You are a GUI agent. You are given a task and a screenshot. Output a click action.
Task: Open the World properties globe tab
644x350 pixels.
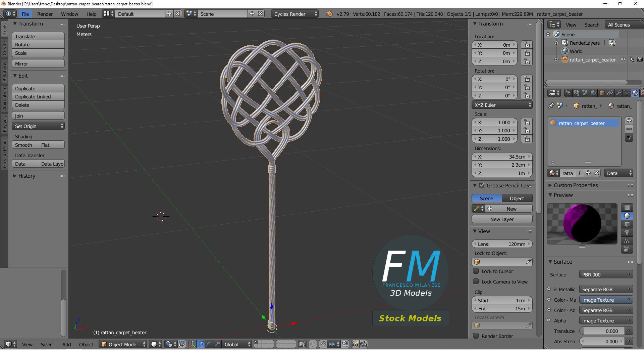point(593,93)
